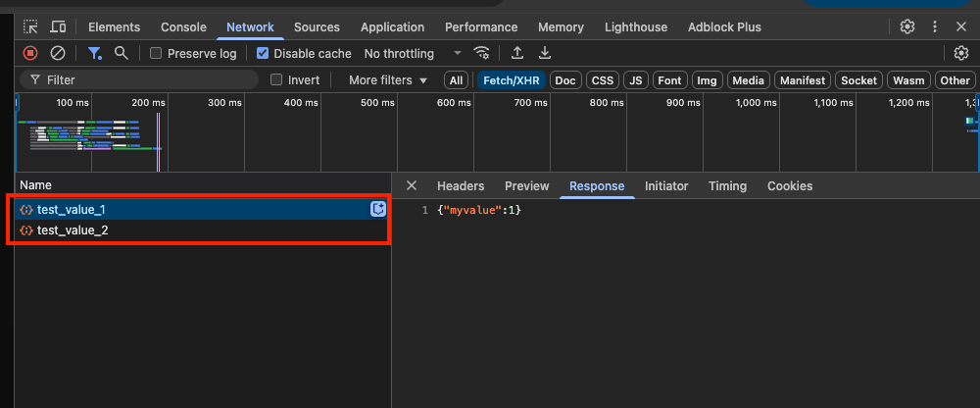The height and width of the screenshot is (408, 980).
Task: Switch to the Console tab
Action: click(183, 26)
